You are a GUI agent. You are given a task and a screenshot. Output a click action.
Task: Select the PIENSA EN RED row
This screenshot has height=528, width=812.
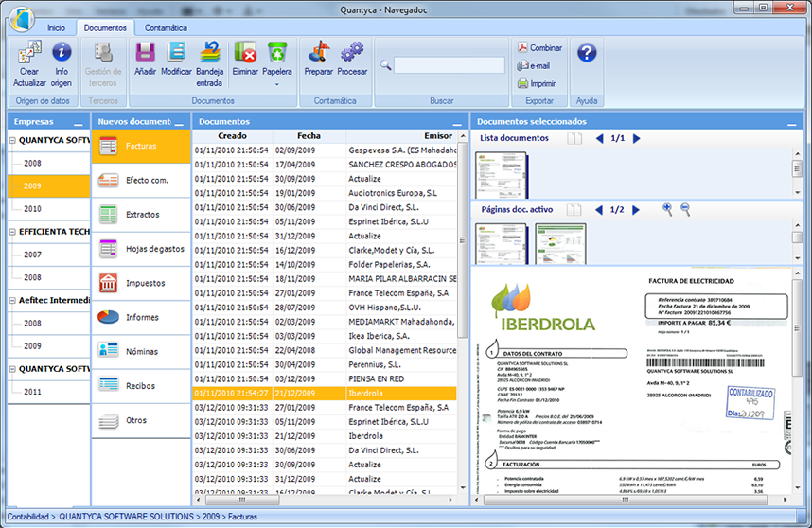coord(325,378)
